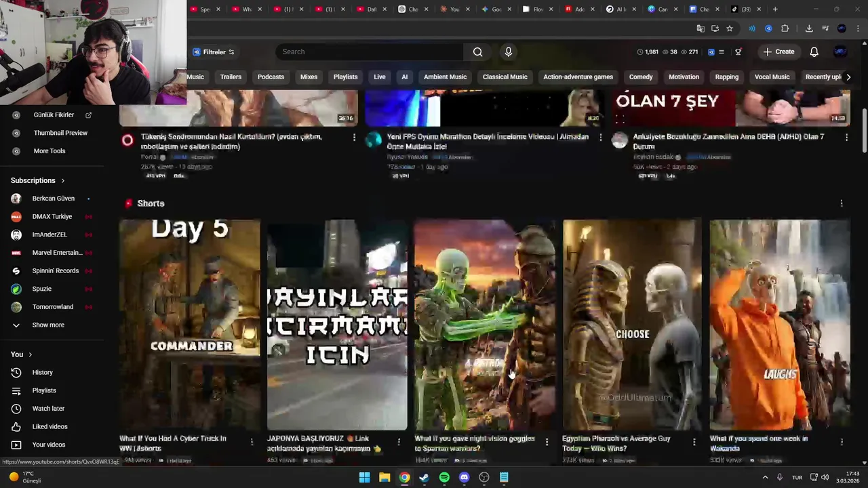This screenshot has height=488, width=868.
Task: Open File Explorer from taskbar
Action: point(384,477)
